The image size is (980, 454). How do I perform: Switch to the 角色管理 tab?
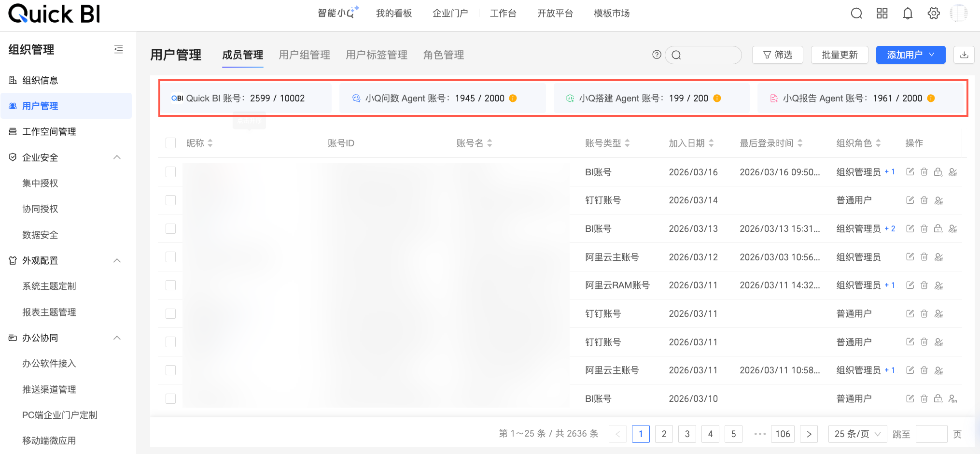pyautogui.click(x=444, y=55)
